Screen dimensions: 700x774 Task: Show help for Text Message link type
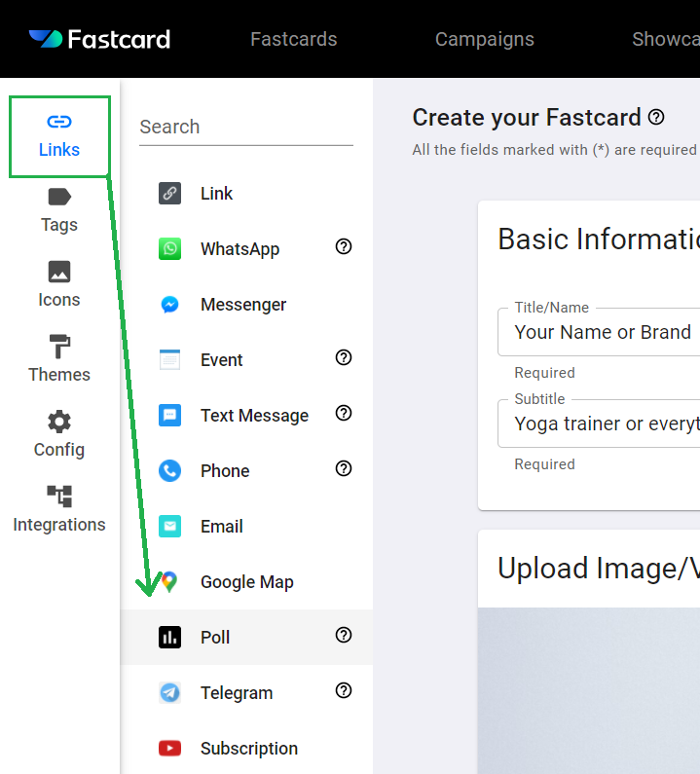click(344, 413)
